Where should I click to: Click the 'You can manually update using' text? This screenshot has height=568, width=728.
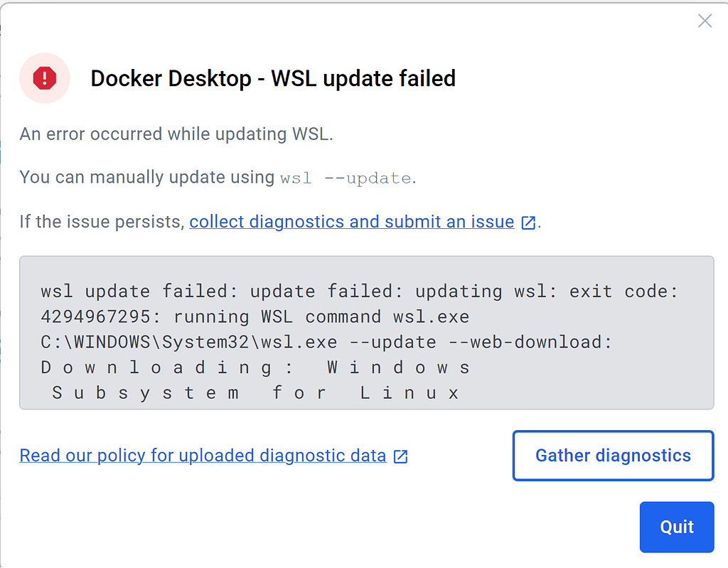click(146, 177)
